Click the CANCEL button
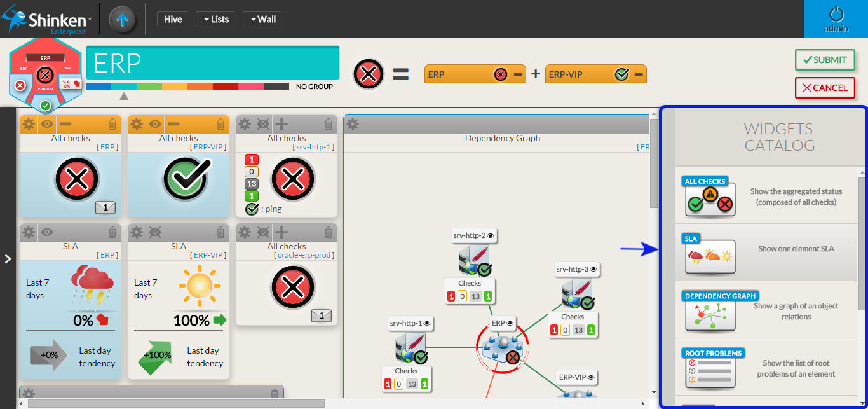868x409 pixels. pyautogui.click(x=824, y=88)
